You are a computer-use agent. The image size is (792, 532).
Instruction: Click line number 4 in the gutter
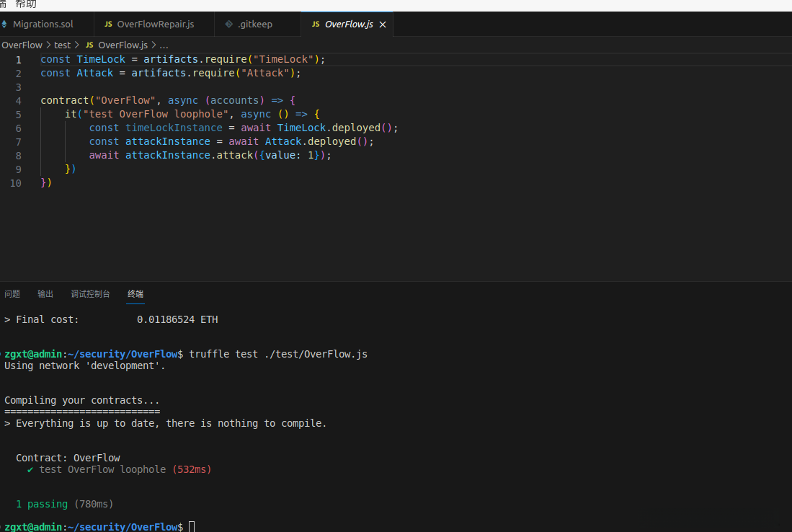18,101
